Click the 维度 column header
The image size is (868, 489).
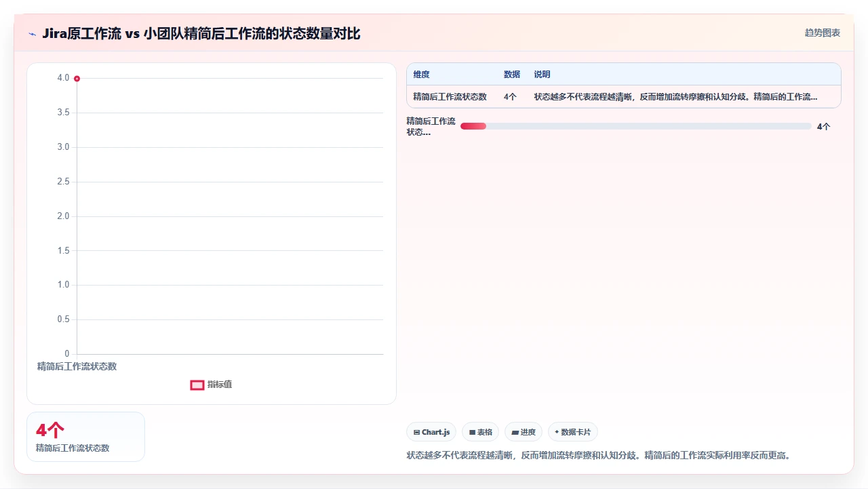pos(421,75)
